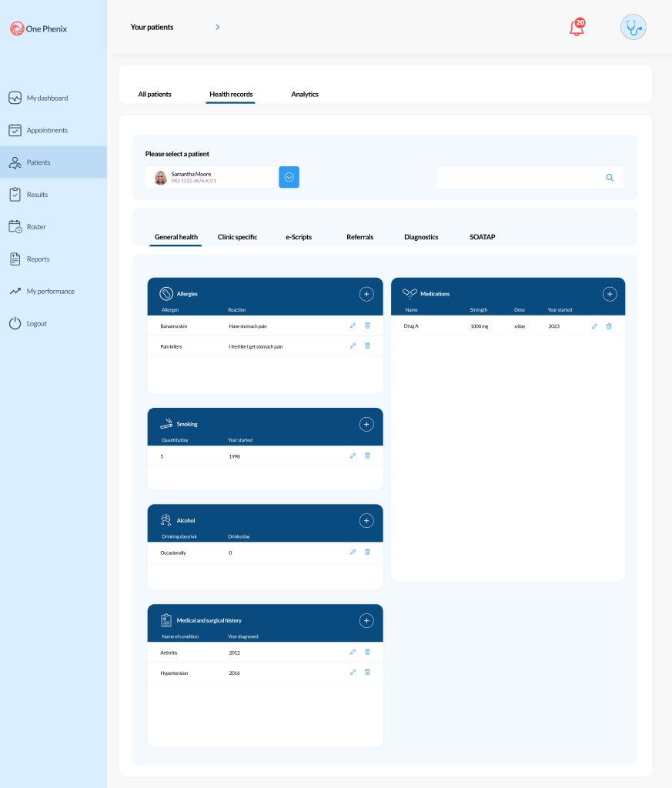
Task: Click Logout in the sidebar
Action: point(36,323)
